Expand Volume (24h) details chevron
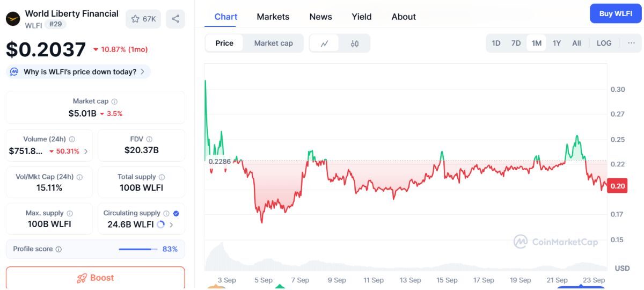Image resolution: width=644 pixels, height=290 pixels. (86, 151)
